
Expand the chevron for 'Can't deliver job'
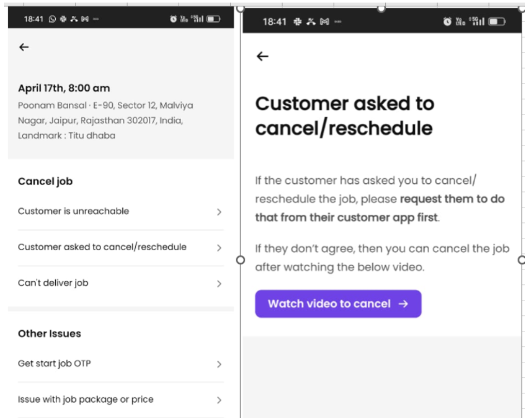point(219,283)
